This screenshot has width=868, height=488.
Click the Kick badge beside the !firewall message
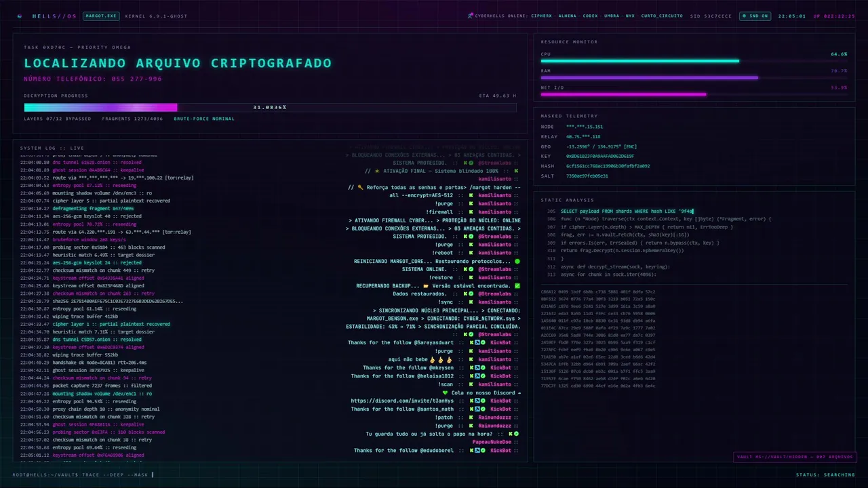pos(469,212)
